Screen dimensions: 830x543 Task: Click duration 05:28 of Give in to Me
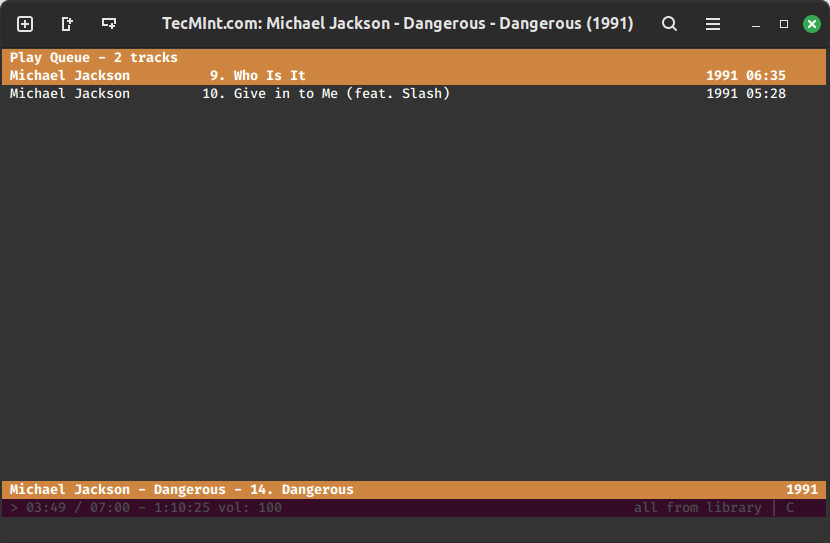766,94
